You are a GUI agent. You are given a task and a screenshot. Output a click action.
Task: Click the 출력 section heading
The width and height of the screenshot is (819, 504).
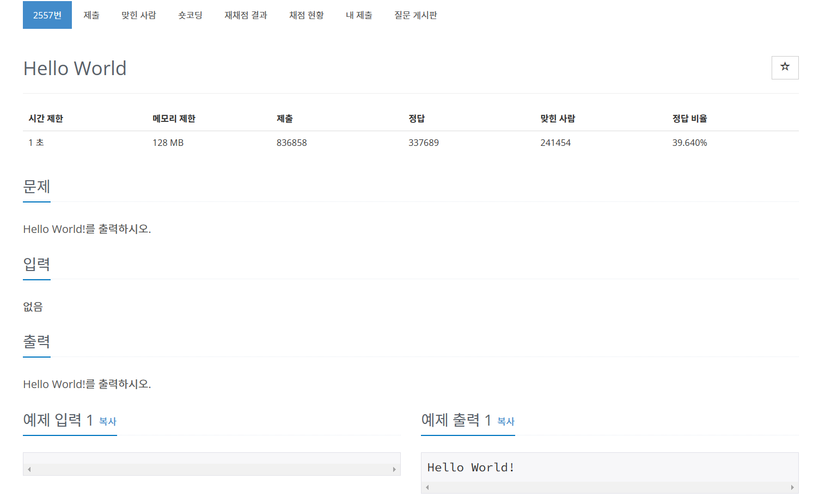(36, 342)
